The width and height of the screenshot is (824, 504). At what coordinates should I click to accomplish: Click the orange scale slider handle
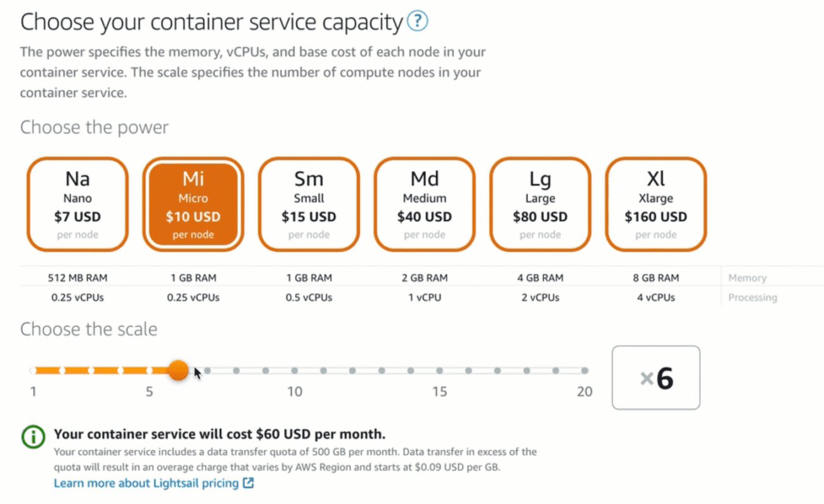click(179, 370)
